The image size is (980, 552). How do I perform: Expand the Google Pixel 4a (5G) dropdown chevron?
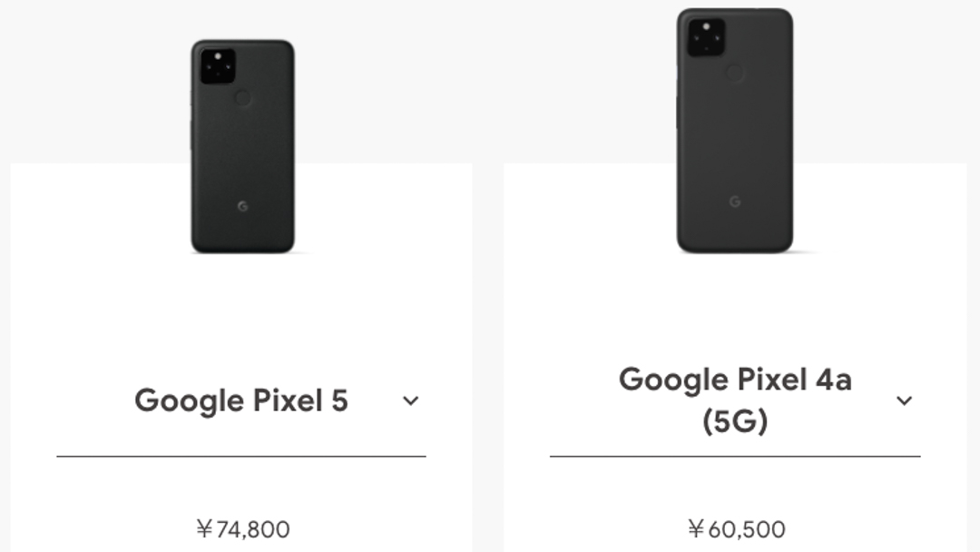[904, 400]
